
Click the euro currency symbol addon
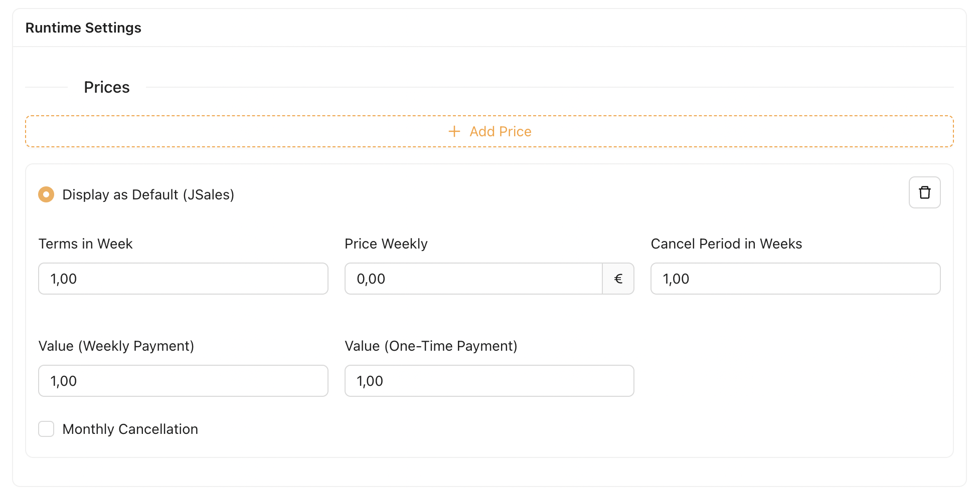(x=618, y=279)
